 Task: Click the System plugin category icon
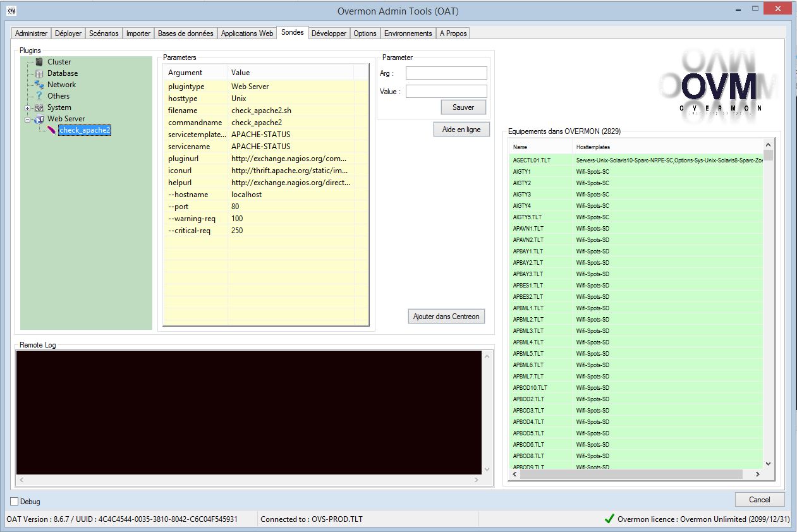(39, 107)
